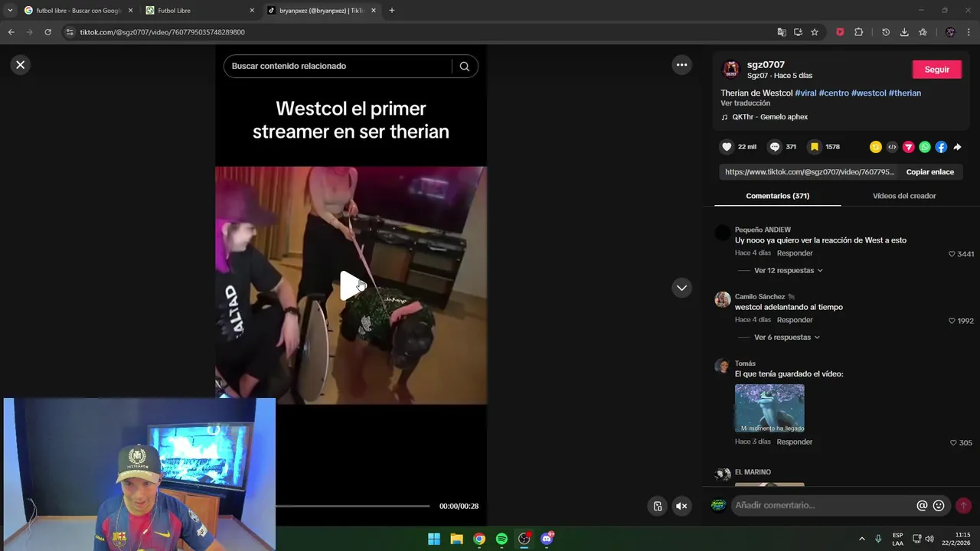Viewport: 980px width, 551px height.
Task: Save video with bookmark icon
Action: 815,147
